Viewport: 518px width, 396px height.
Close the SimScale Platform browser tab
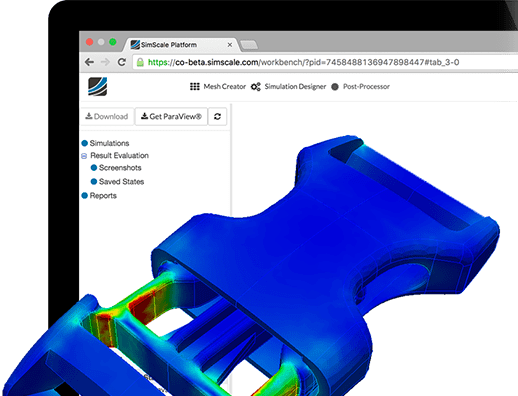pos(230,45)
